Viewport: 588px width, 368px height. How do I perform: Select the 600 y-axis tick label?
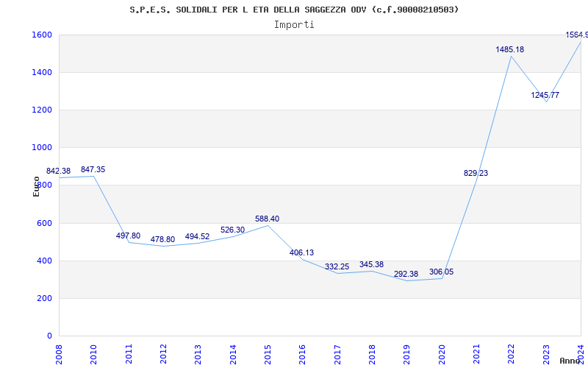coord(44,224)
